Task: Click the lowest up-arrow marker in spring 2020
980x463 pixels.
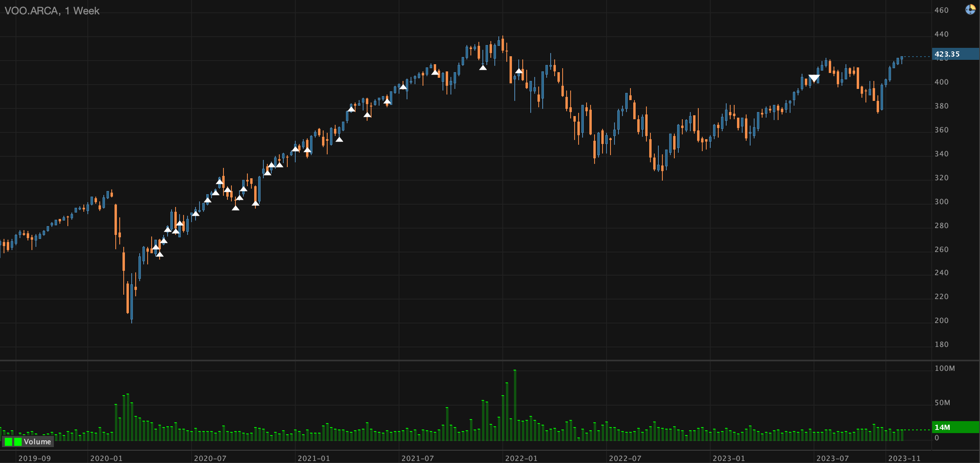Action: click(x=160, y=254)
